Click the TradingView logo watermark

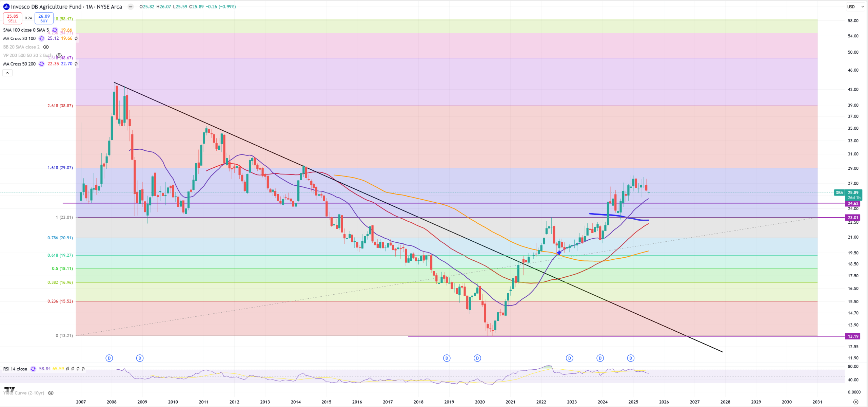coord(9,389)
